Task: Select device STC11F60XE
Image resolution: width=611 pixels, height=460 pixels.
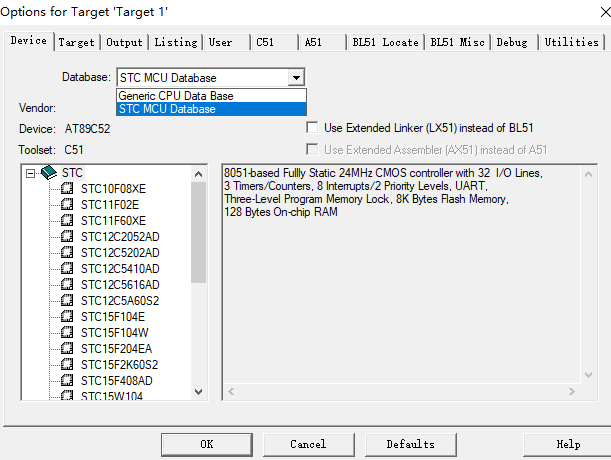Action: [x=113, y=221]
